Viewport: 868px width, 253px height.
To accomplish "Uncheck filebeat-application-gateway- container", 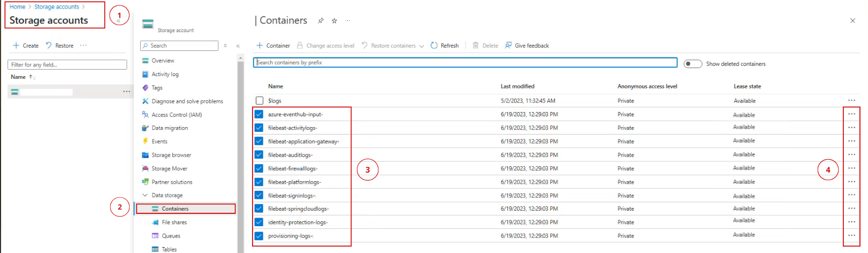I will click(x=259, y=141).
